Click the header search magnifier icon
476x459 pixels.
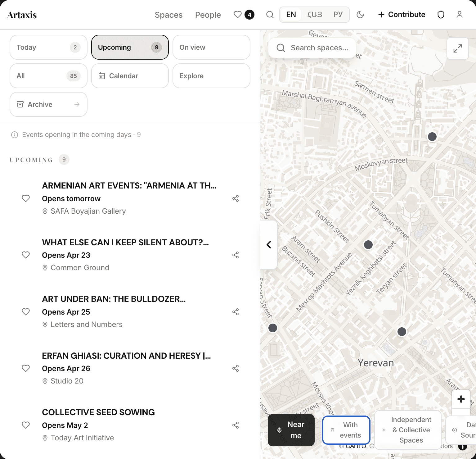tap(270, 15)
